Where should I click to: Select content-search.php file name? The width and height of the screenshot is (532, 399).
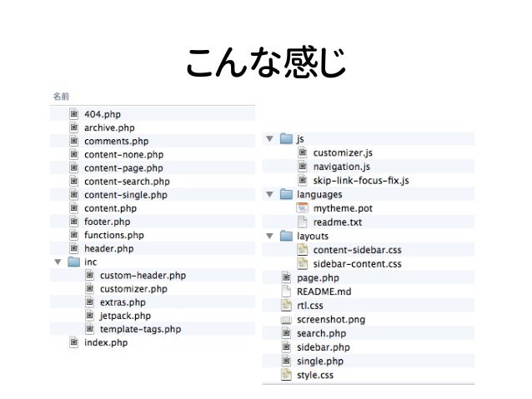click(x=127, y=182)
